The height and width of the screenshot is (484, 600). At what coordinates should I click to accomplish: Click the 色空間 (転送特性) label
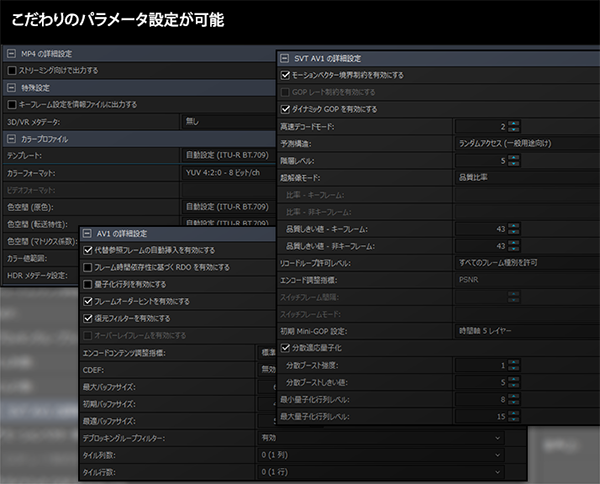38,224
